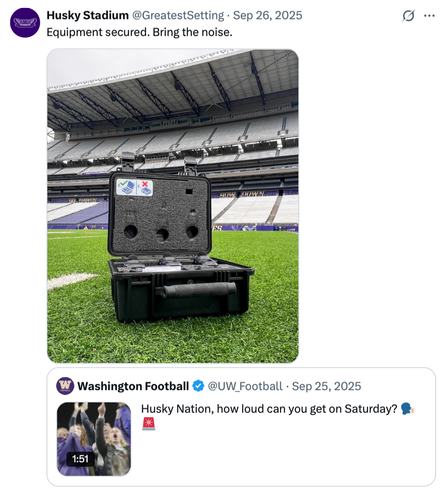This screenshot has height=494, width=448.
Task: Click the 1:51 video duration badge
Action: pos(80,459)
